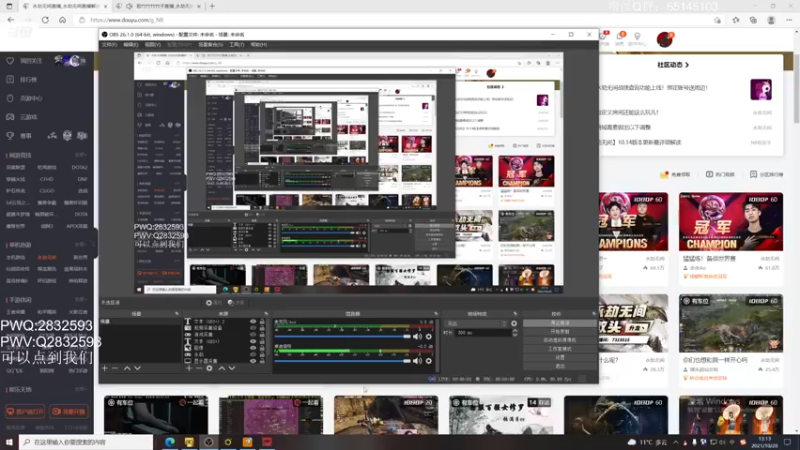
Task: Pop out the Controls dock panel
Action: pyautogui.click(x=593, y=314)
